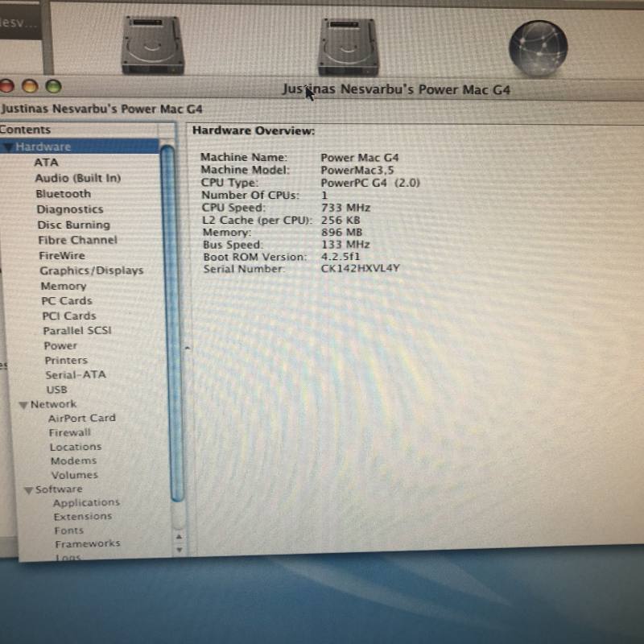
Task: Select the Software category row
Action: (59, 489)
